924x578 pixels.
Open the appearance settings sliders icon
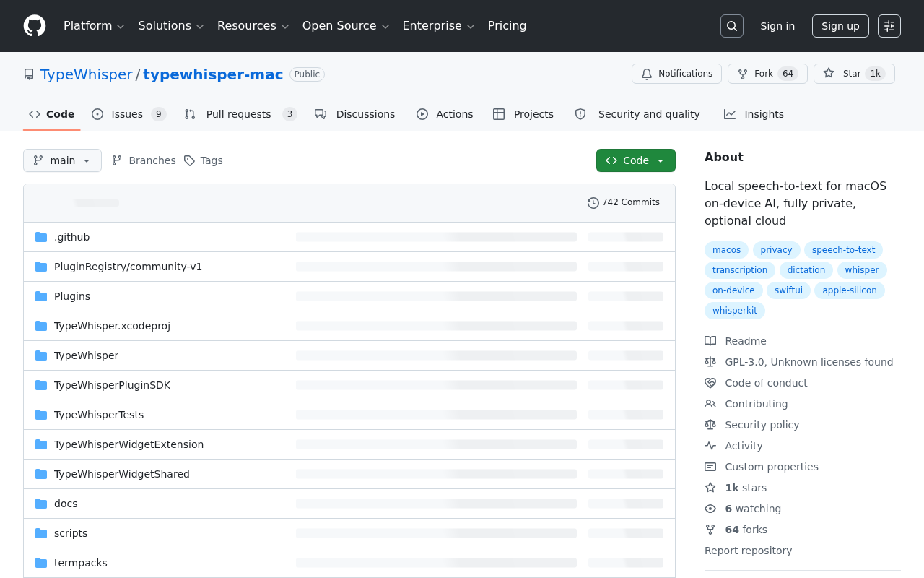tap(889, 26)
